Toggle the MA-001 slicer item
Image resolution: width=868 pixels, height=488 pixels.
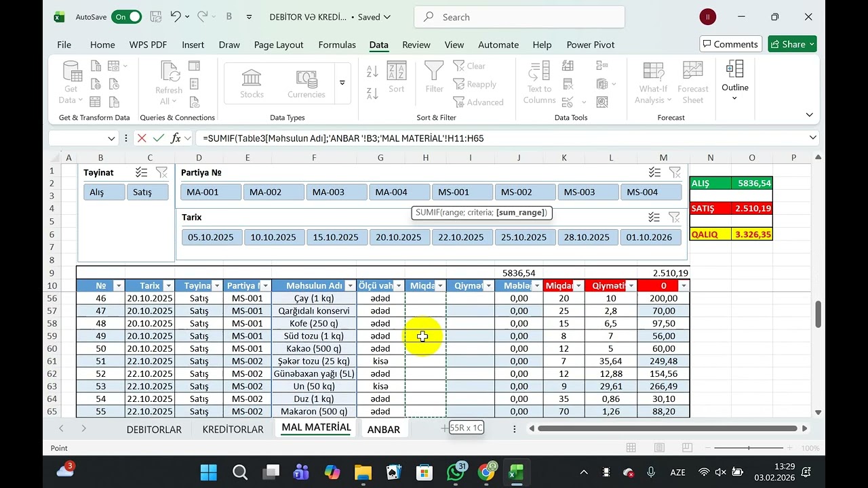211,192
